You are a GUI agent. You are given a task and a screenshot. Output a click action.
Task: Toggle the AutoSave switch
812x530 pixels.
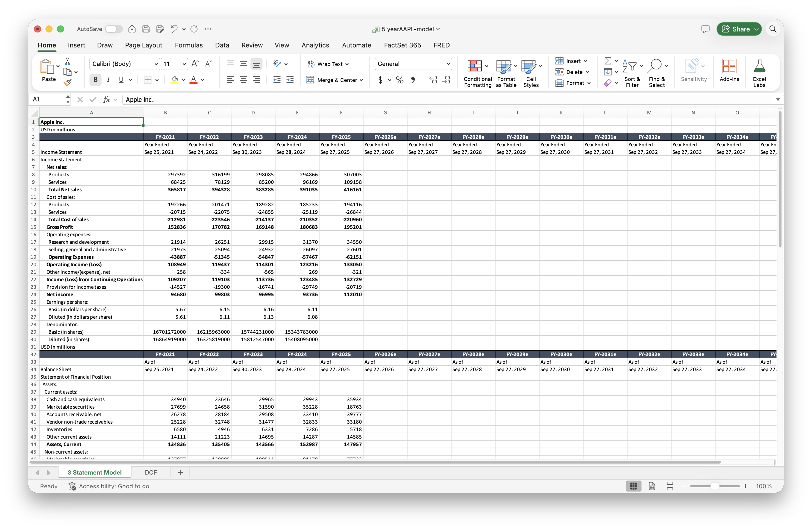tap(114, 29)
